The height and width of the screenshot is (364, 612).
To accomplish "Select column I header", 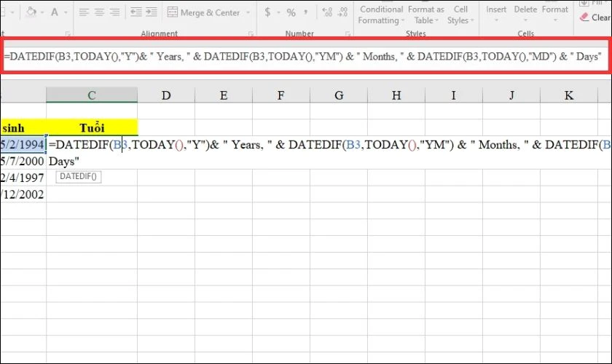I will (x=453, y=95).
